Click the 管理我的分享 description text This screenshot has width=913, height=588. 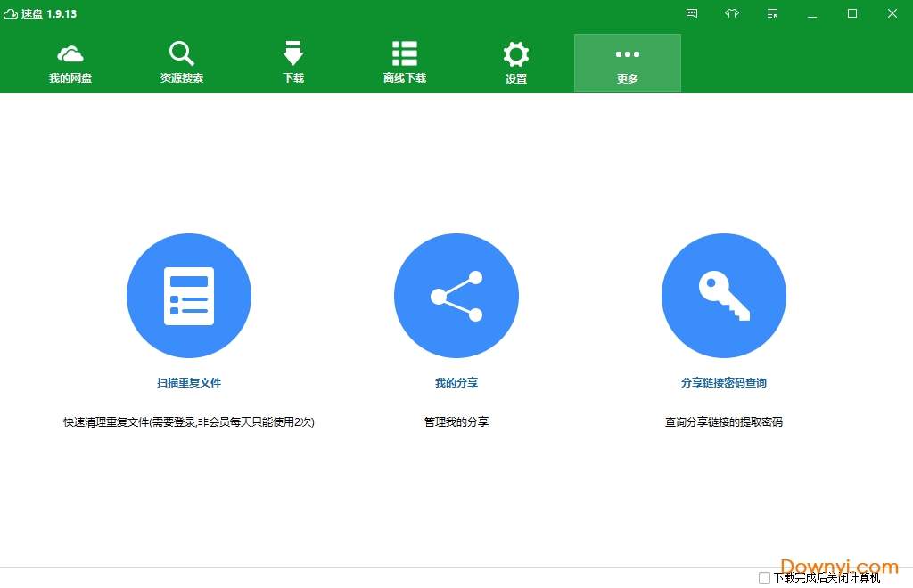(x=456, y=421)
